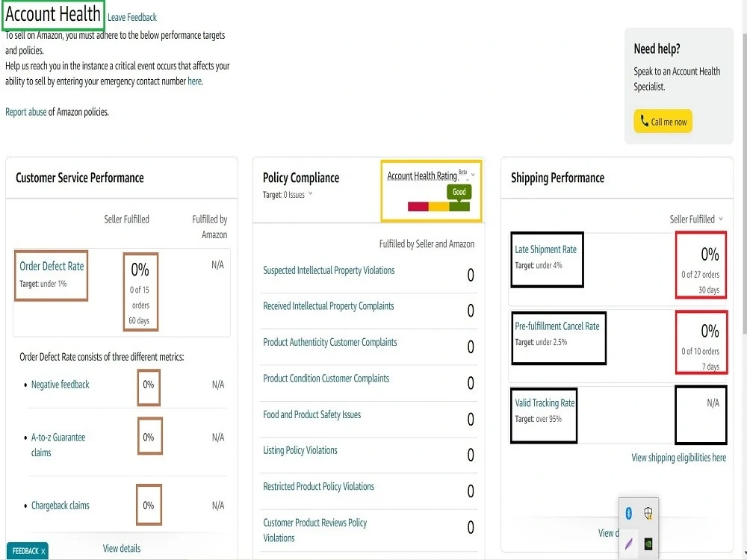
Task: Open Product Authenticity Customer Complaints
Action: (329, 342)
